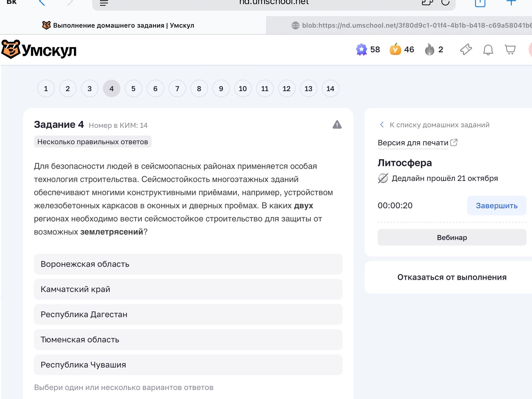Go to task 6
532x399 pixels.
(x=155, y=89)
